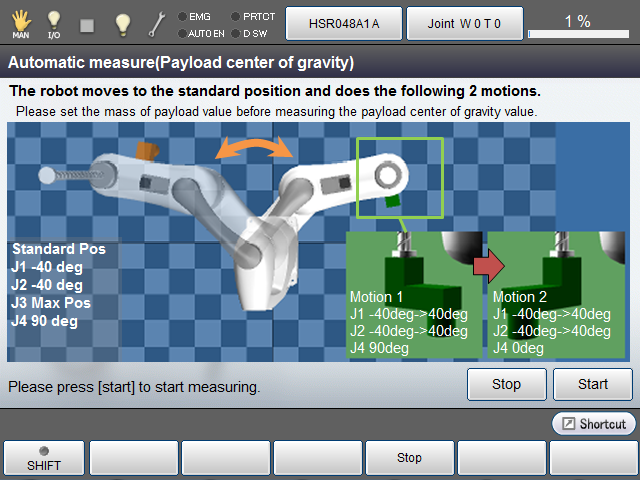This screenshot has height=480, width=640.
Task: Click the gray square stop icon
Action: point(87,22)
